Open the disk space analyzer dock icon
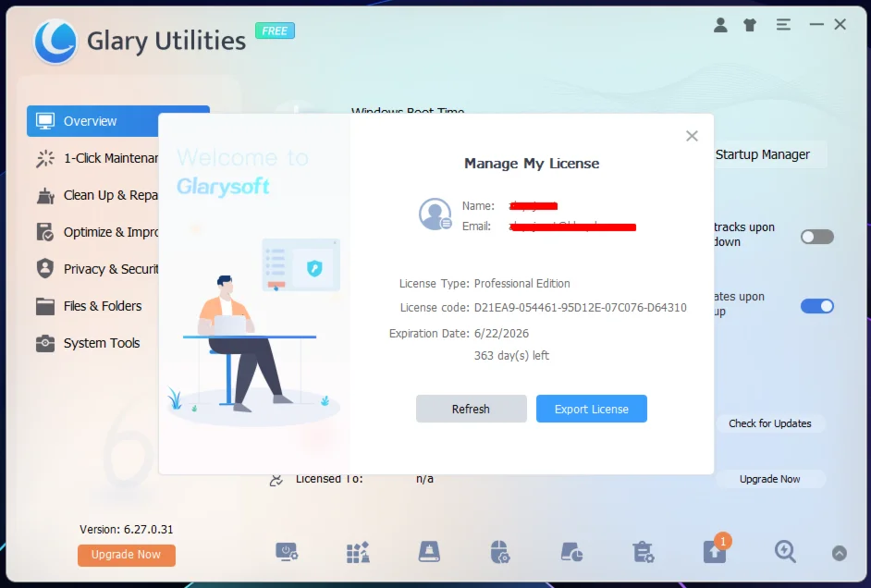Image resolution: width=871 pixels, height=588 pixels. (x=571, y=552)
